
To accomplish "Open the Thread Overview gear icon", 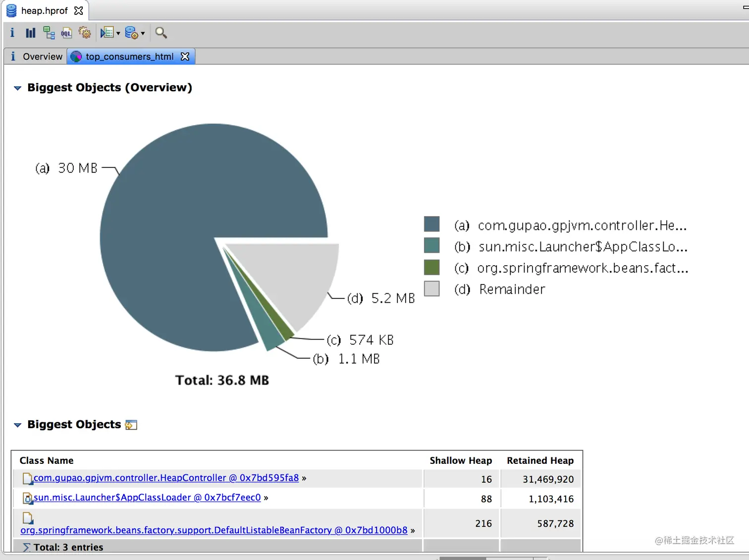I will 85,33.
